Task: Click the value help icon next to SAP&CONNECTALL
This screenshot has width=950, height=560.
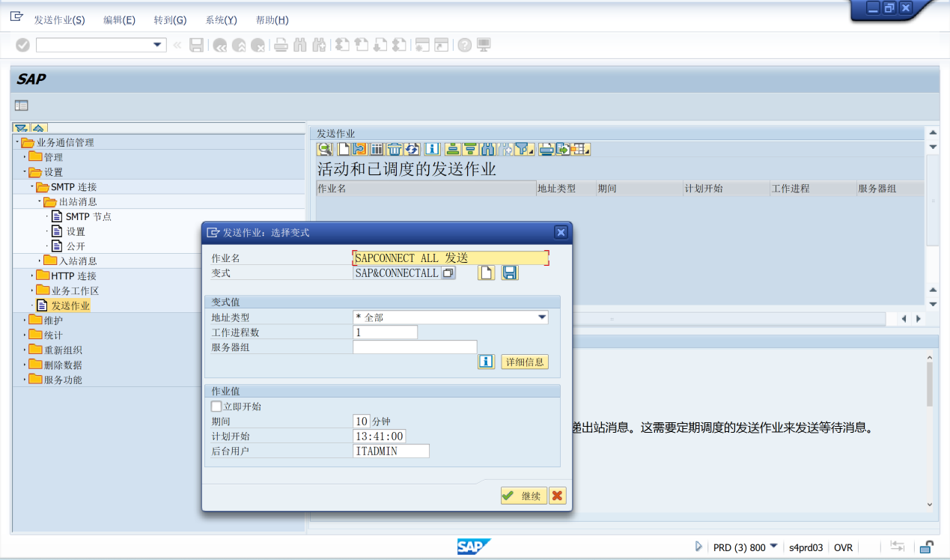Action: pyautogui.click(x=448, y=273)
